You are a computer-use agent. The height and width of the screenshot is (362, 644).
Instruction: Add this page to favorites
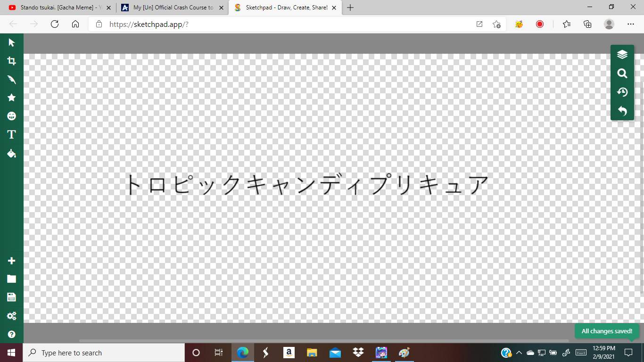[496, 24]
